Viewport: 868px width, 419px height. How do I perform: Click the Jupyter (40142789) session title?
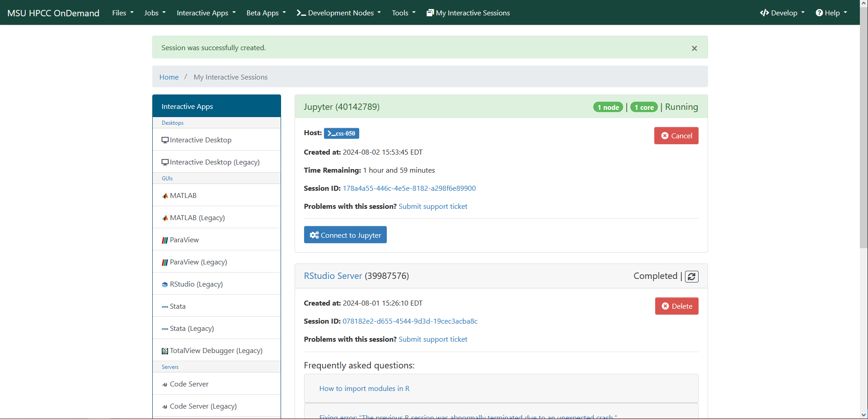click(x=342, y=107)
